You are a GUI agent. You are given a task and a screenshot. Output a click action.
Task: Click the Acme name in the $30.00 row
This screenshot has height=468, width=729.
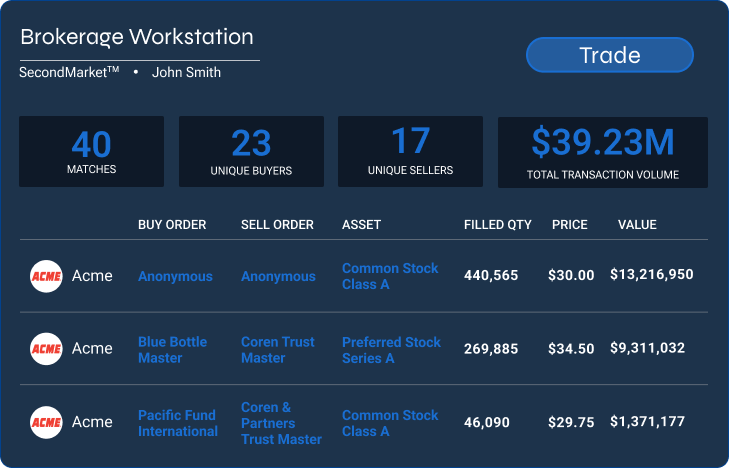92,276
